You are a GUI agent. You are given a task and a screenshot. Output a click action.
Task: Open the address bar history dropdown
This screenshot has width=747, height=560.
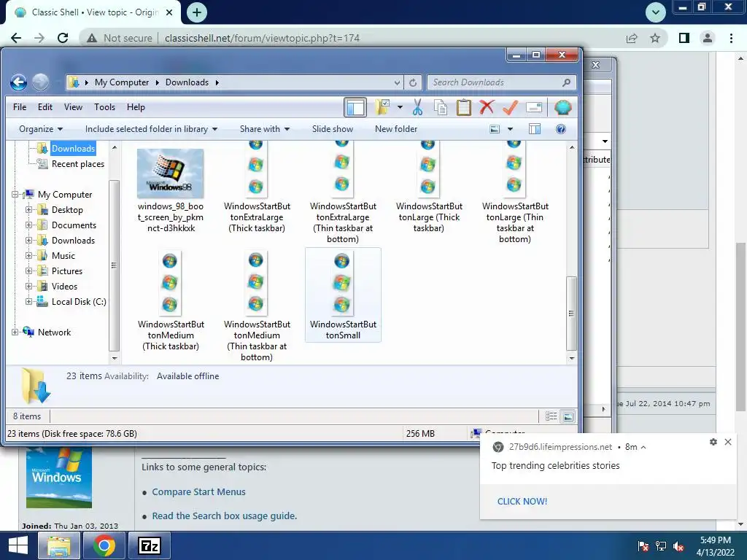pyautogui.click(x=398, y=82)
